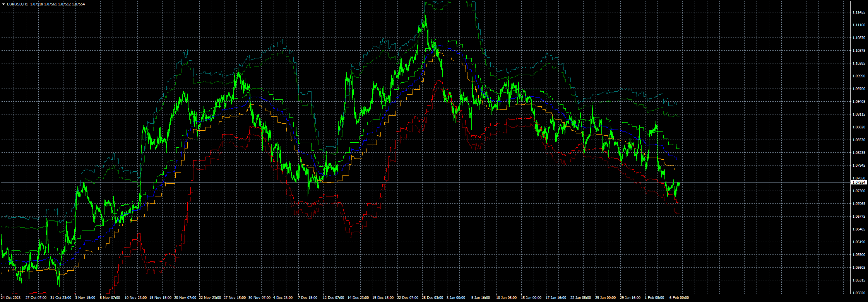The width and height of the screenshot is (868, 302).
Task: Click the 29 Jan 16:00 time label
Action: point(630,298)
